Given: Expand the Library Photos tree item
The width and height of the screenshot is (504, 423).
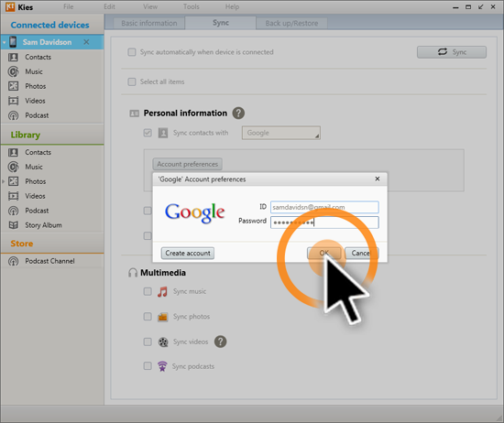Looking at the screenshot, I should (4, 181).
